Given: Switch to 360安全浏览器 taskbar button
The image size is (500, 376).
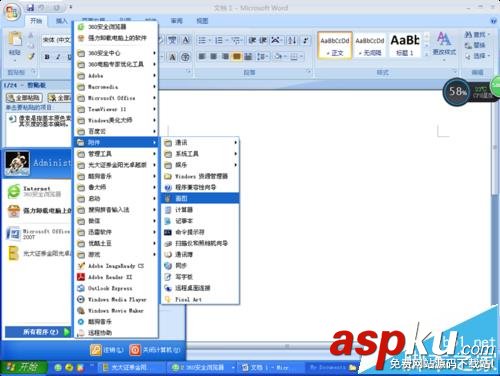Looking at the screenshot, I should click(201, 367).
